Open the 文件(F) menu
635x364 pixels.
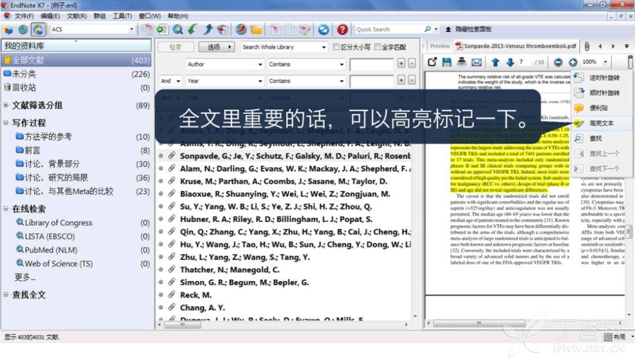24,16
